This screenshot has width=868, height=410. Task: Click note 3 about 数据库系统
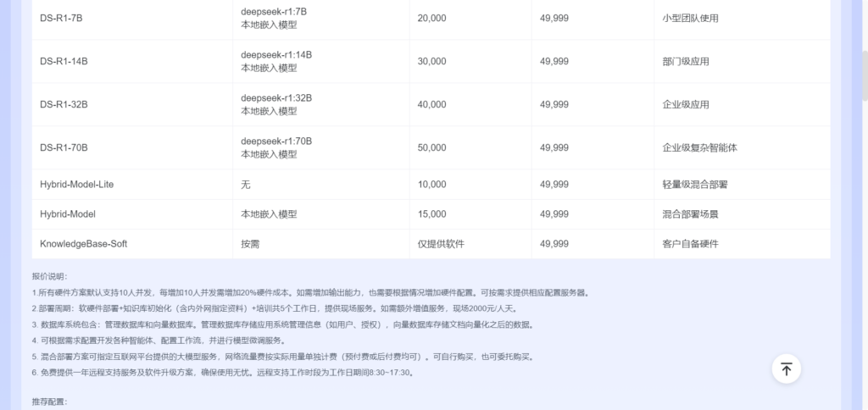pos(283,324)
